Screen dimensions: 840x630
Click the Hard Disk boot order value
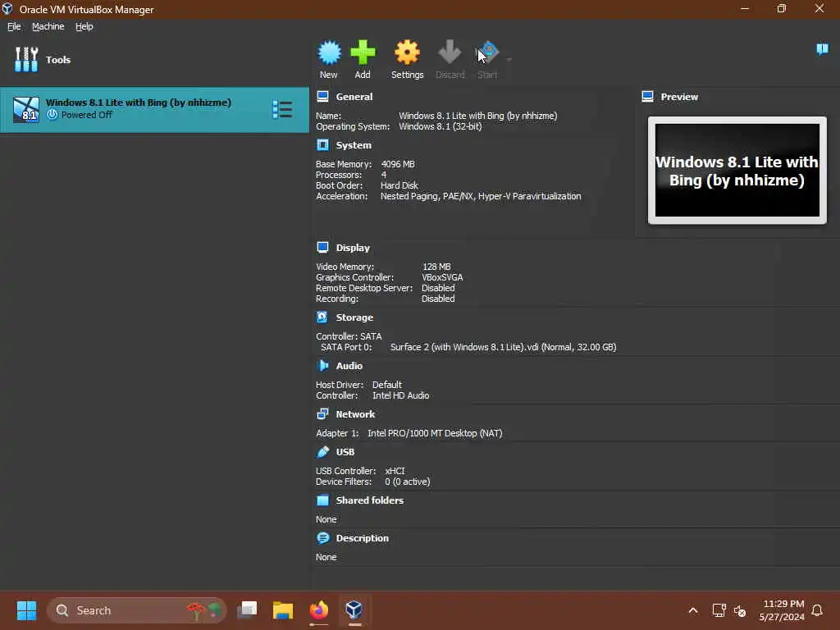(399, 185)
